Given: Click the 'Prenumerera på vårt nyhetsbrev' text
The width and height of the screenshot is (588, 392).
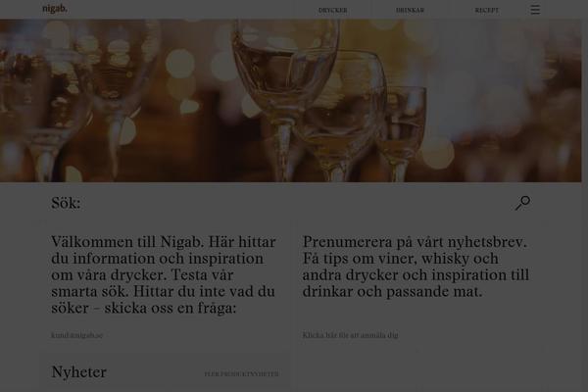Looking at the screenshot, I should tap(416, 267).
